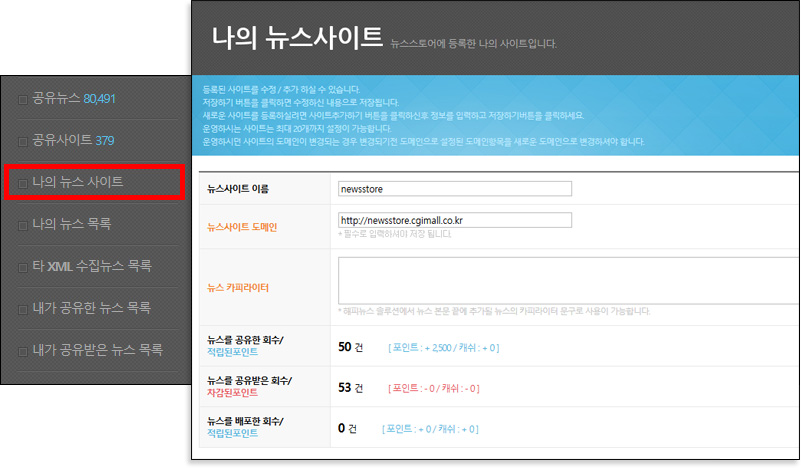
Task: Click bullet icon beside 공유사이트
Action: click(22, 142)
